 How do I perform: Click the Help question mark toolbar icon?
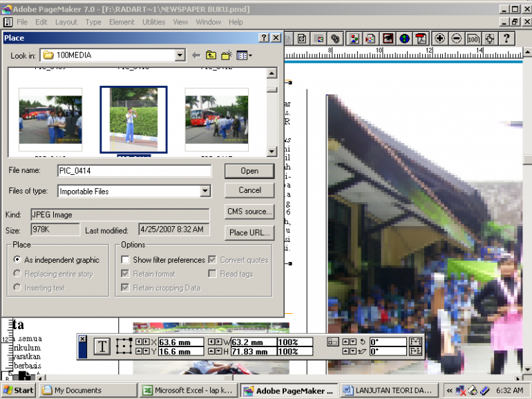click(x=506, y=38)
